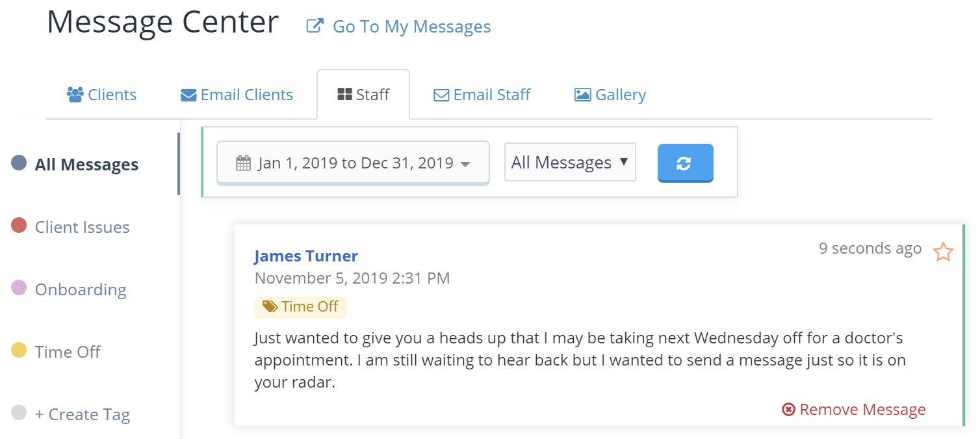Click + Create Tag in sidebar
This screenshot has width=980, height=439.
(x=83, y=414)
